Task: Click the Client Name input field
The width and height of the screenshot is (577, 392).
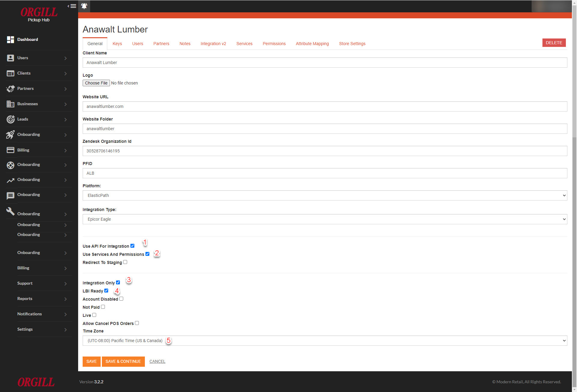Action: 325,63
